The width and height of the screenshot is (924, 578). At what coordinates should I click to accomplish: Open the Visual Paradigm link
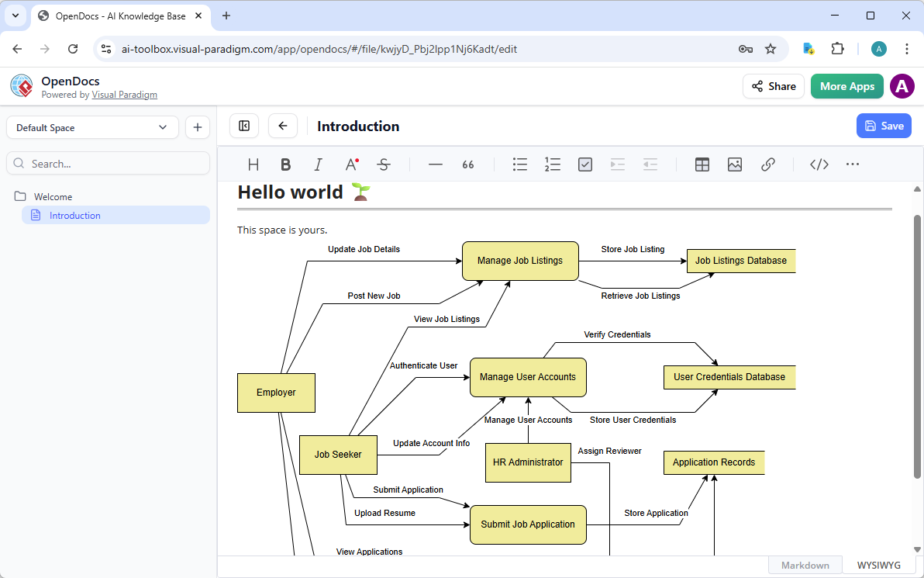(x=124, y=94)
